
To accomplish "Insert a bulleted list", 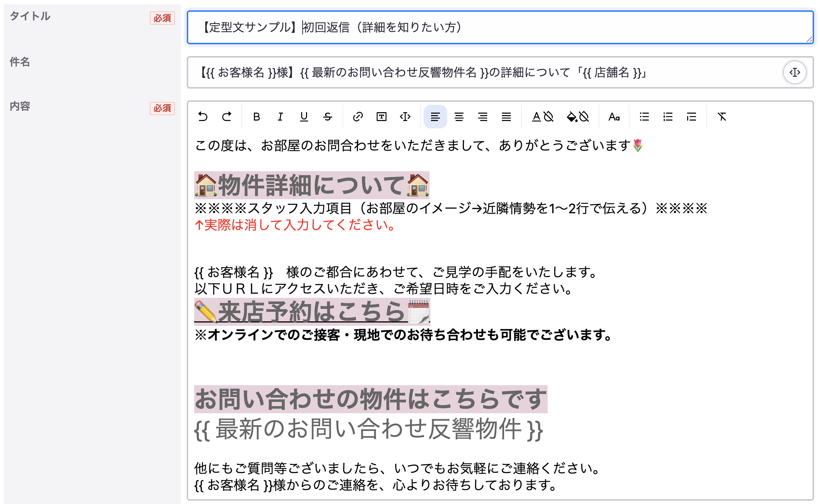I will point(644,117).
